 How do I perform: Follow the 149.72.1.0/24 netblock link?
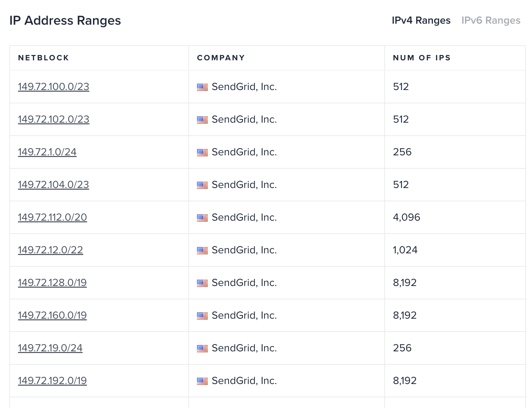47,152
